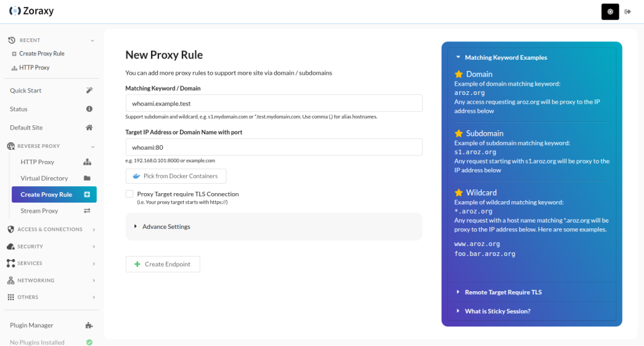Click Create Endpoint button

coord(163,264)
